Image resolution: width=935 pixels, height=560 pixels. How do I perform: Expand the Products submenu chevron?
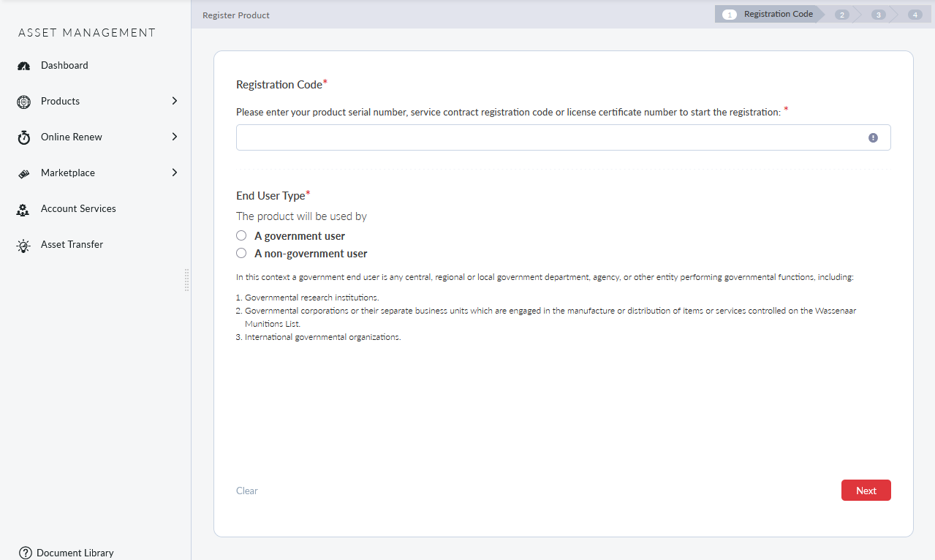175,101
